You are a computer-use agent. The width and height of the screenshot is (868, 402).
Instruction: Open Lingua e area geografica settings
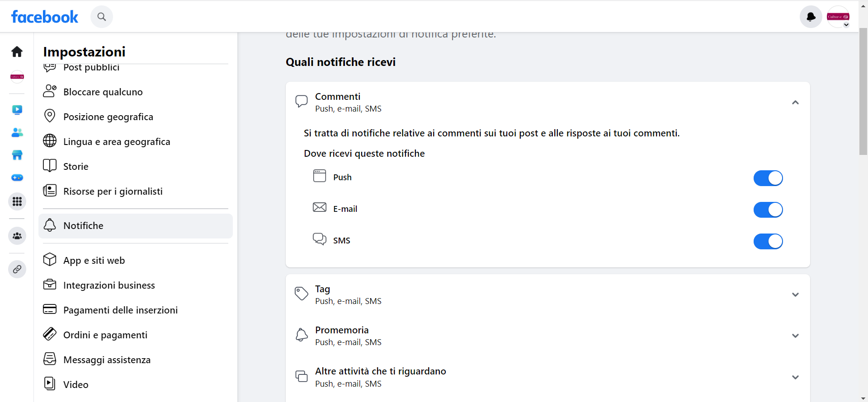[x=116, y=141]
